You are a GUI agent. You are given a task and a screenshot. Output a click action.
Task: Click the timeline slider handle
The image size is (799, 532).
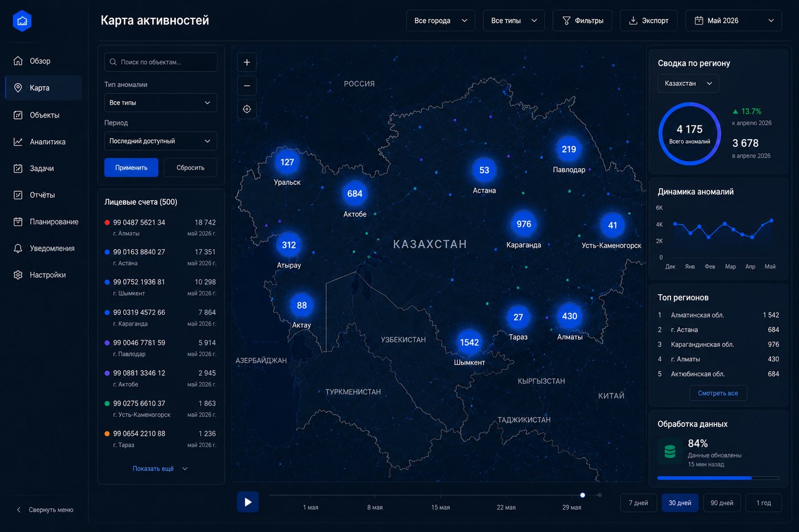point(582,495)
